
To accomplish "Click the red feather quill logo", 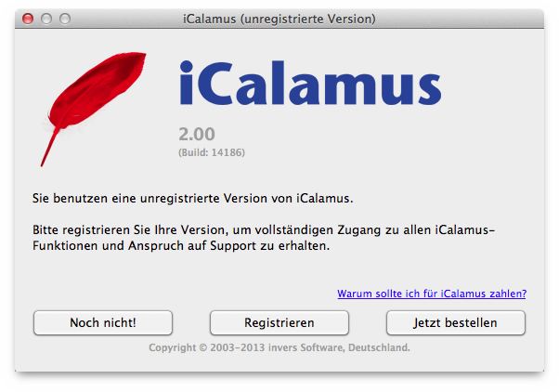I will 94,107.
